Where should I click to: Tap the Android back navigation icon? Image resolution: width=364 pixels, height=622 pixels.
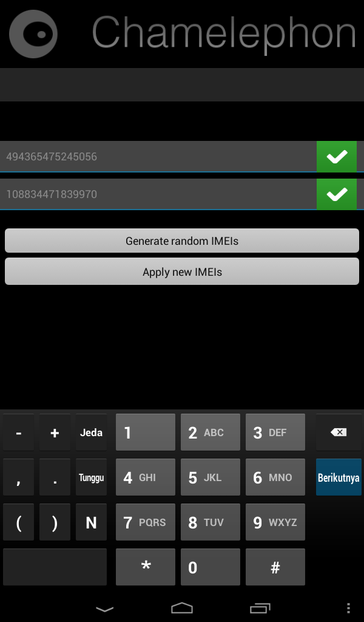(x=105, y=609)
